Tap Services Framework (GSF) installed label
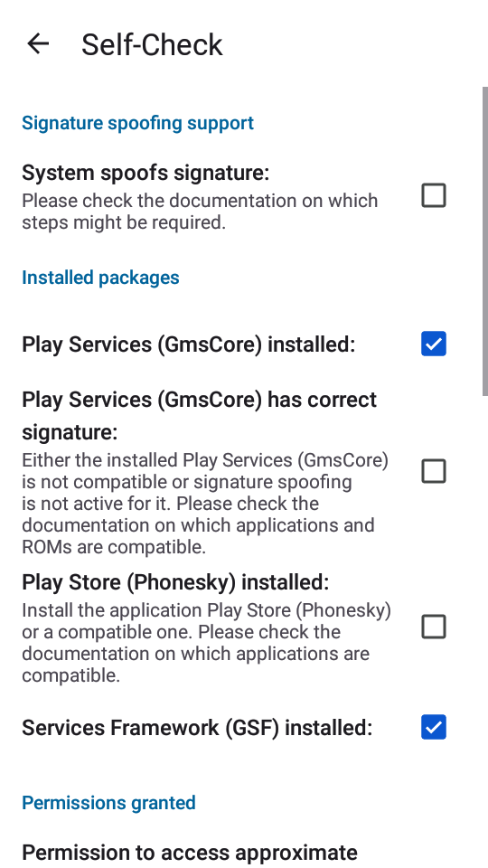The width and height of the screenshot is (488, 868). click(x=197, y=727)
